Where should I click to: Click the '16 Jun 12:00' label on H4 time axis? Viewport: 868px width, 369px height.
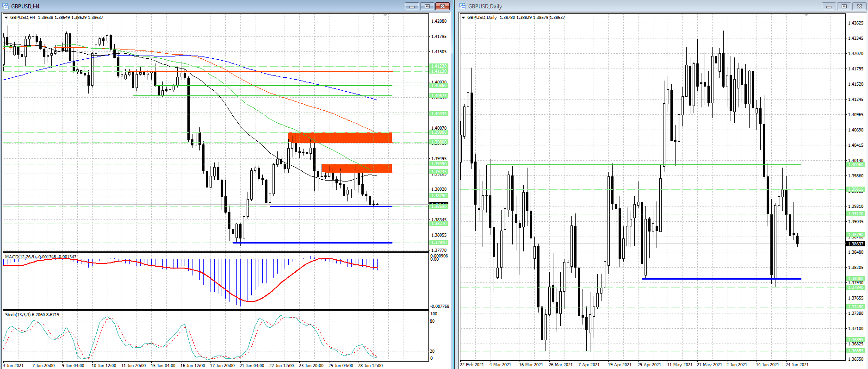click(x=192, y=365)
